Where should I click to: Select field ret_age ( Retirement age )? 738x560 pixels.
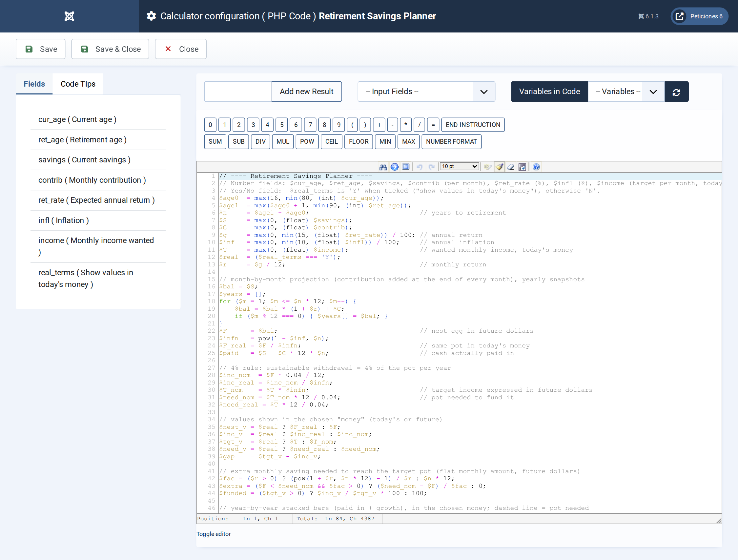(x=98, y=140)
